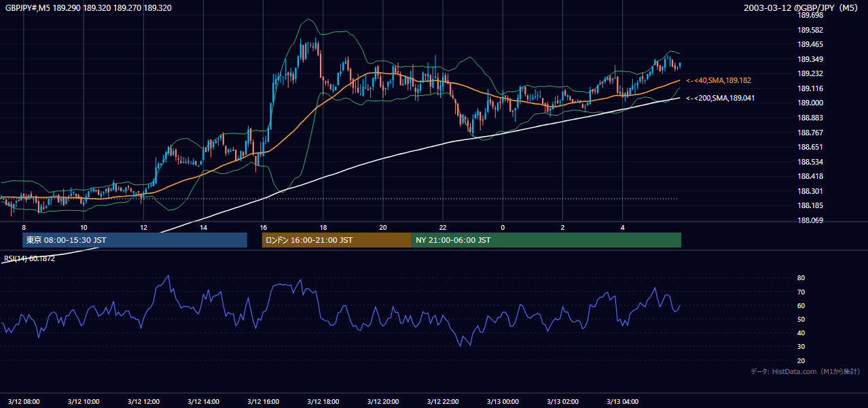The height and width of the screenshot is (408, 868).
Task: Click the 3/12 16:00 time label
Action: (x=263, y=402)
